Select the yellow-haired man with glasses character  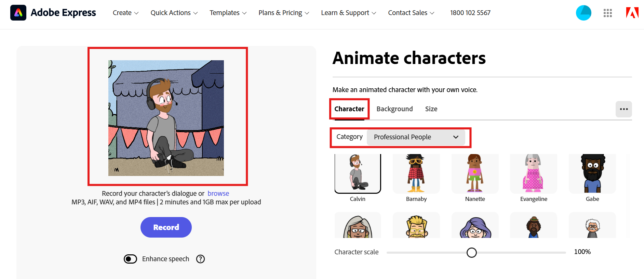click(416, 225)
